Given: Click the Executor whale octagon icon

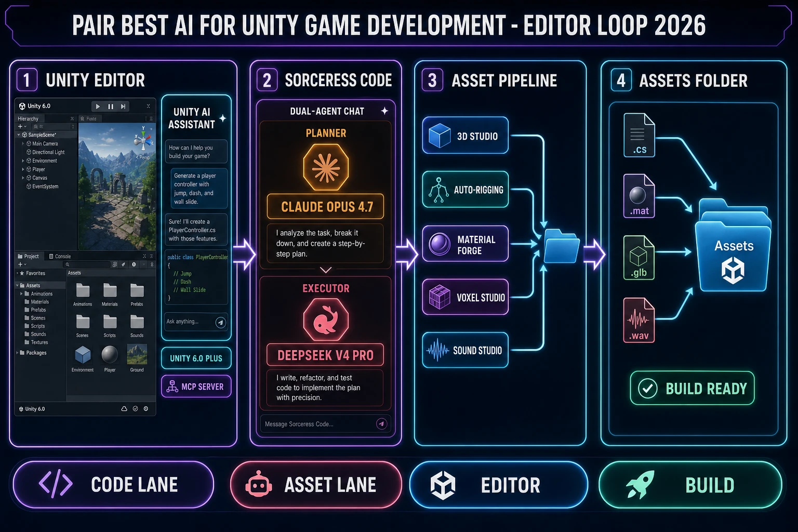Looking at the screenshot, I should click(326, 320).
